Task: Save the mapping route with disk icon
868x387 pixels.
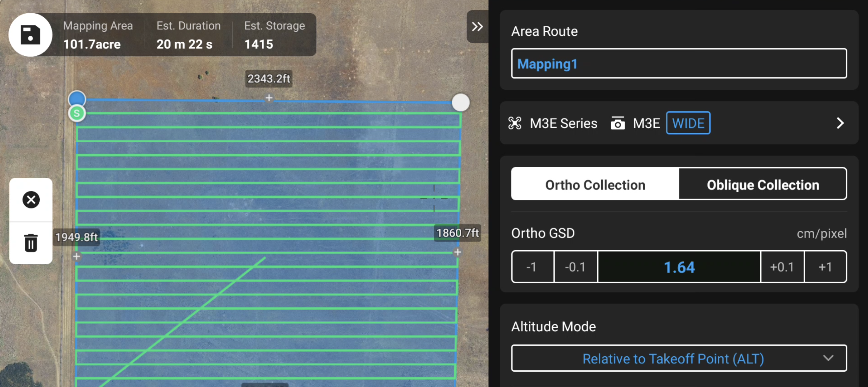Action: pos(30,35)
